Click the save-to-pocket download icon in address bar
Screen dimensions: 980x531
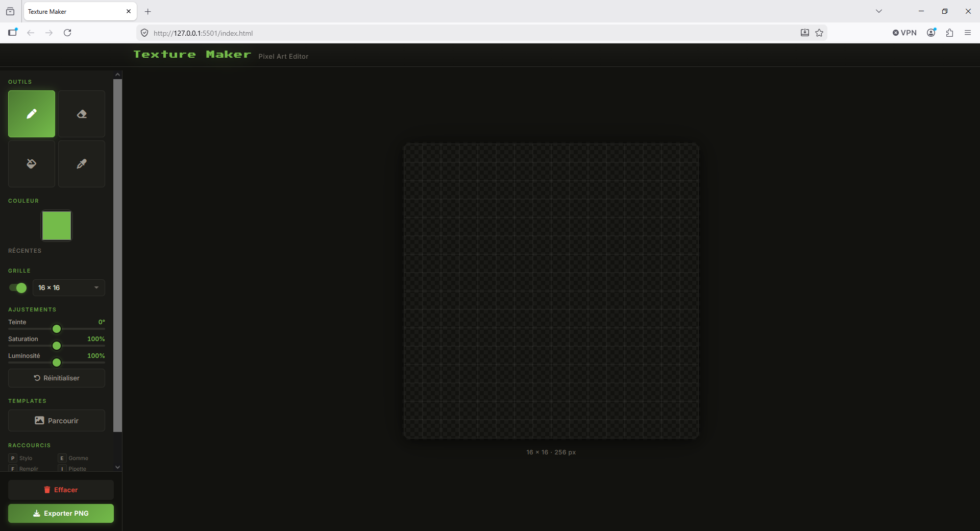click(x=805, y=33)
